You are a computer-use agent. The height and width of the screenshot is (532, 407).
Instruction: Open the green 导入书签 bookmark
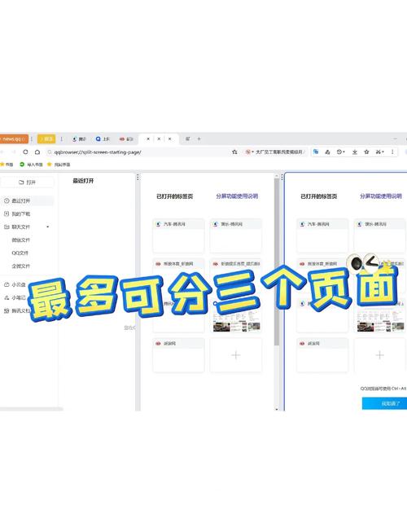tap(31, 165)
